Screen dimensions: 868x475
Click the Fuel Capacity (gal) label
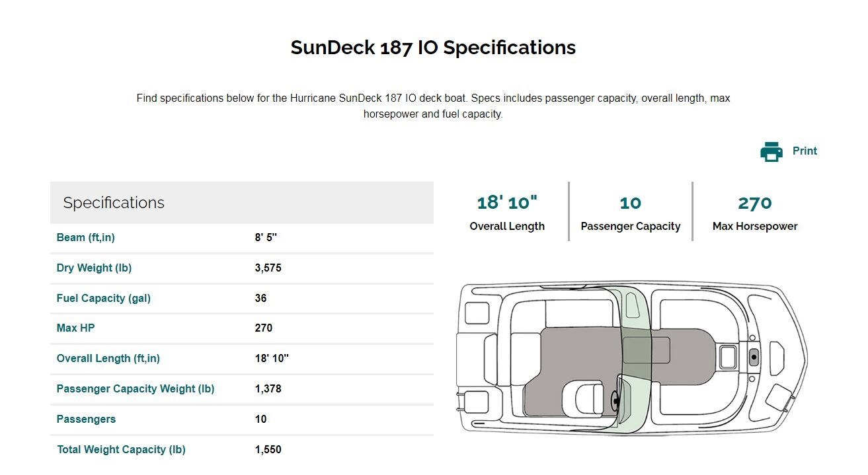point(103,299)
